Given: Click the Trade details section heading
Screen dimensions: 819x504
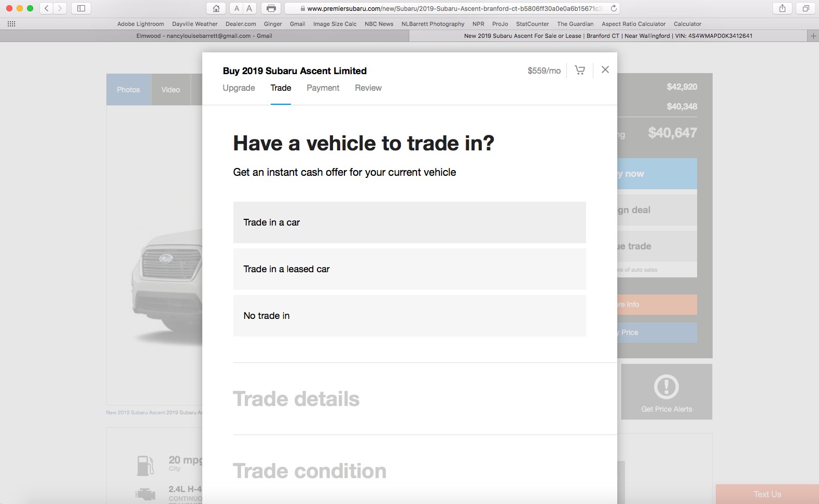Looking at the screenshot, I should [x=296, y=399].
